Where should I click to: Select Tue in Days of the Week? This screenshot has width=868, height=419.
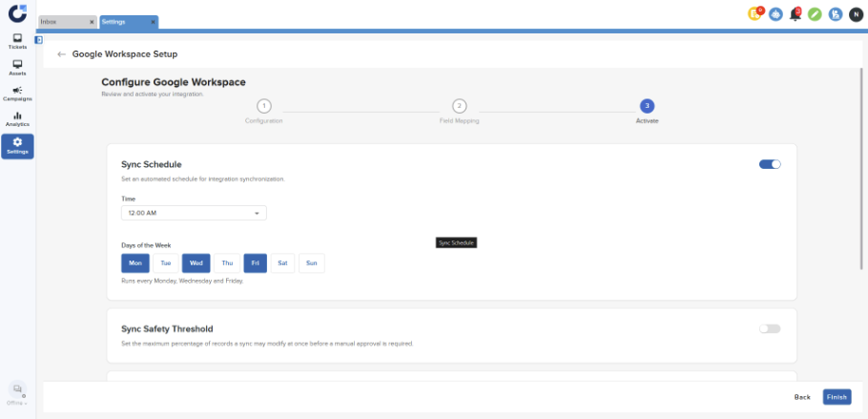click(x=165, y=263)
